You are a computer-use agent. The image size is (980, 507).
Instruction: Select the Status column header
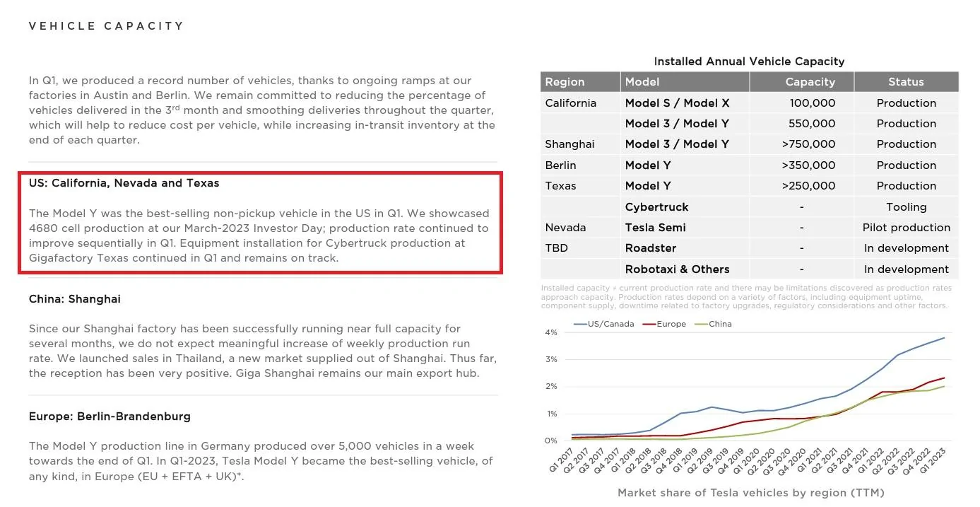(906, 82)
